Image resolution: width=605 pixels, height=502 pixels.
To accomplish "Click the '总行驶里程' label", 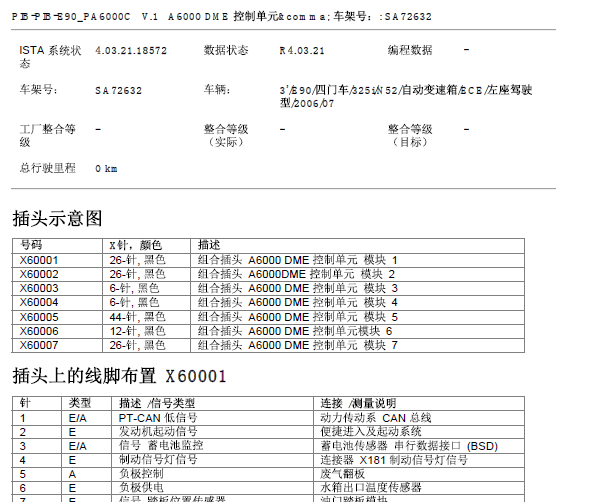I will [x=47, y=168].
